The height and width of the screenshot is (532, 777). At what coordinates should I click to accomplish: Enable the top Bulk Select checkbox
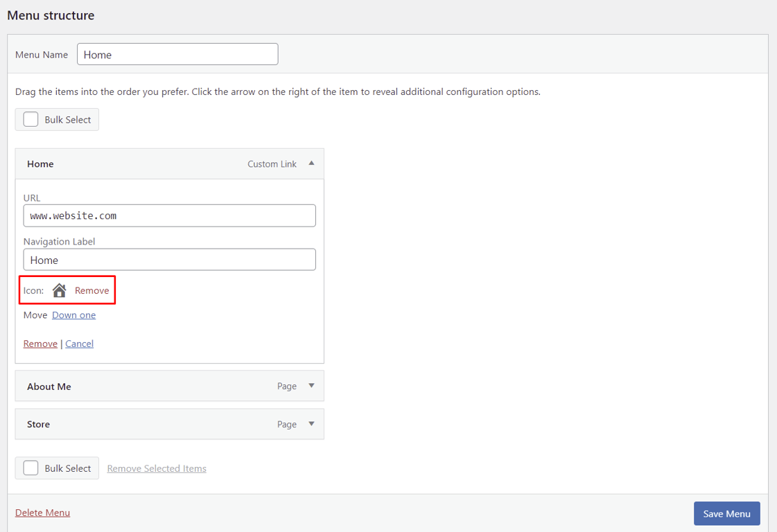(30, 118)
